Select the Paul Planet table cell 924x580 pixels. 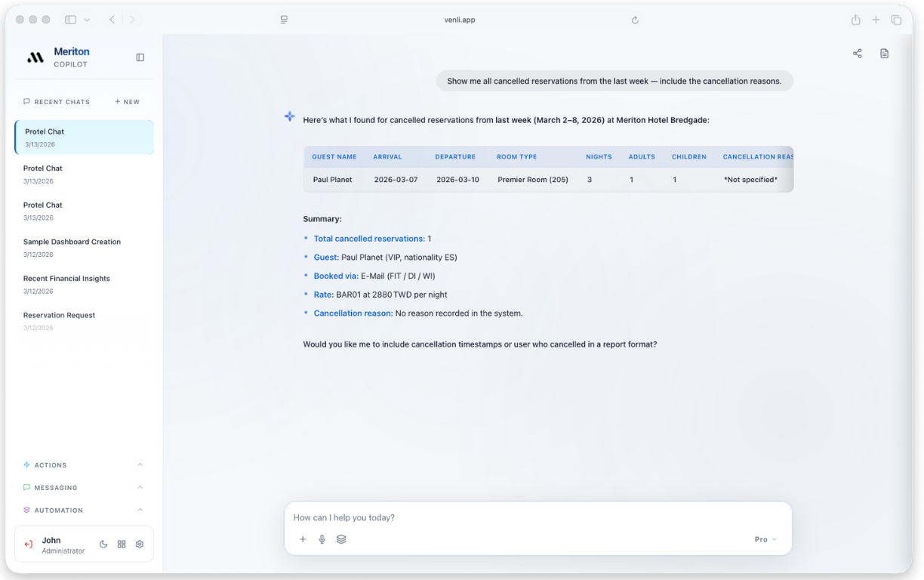333,180
